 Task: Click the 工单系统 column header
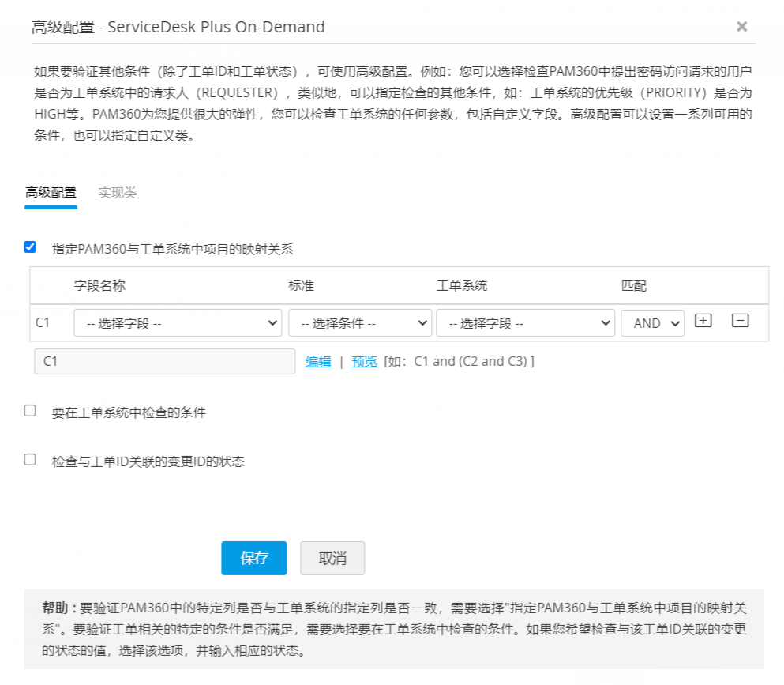(x=462, y=286)
